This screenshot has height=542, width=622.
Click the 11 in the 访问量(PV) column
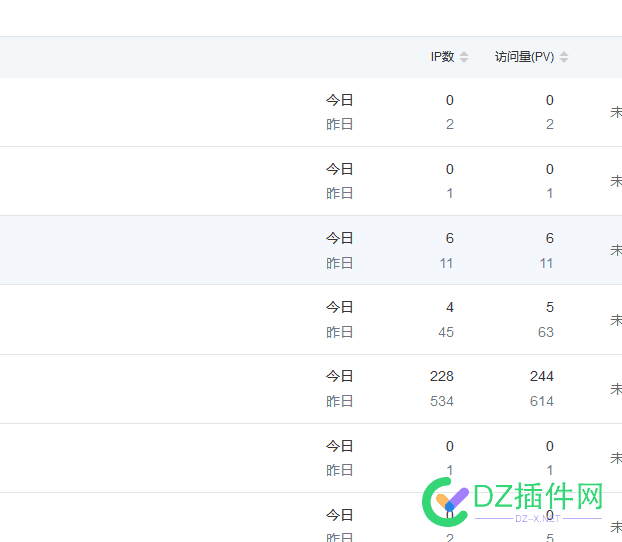546,263
